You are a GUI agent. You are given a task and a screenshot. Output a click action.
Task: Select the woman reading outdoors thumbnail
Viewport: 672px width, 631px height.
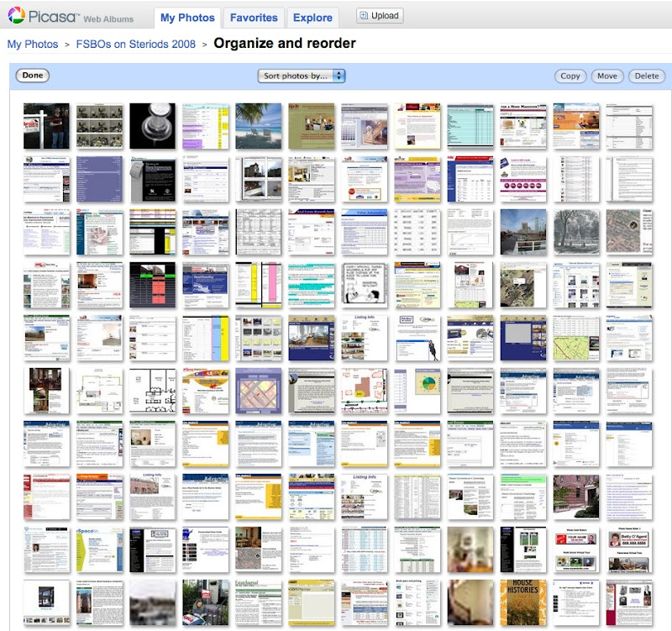pyautogui.click(x=205, y=602)
